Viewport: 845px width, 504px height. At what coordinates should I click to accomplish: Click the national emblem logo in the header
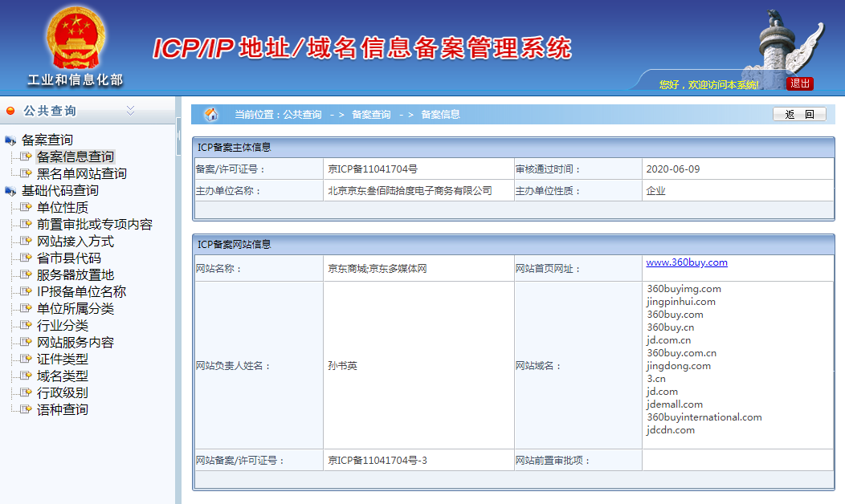pyautogui.click(x=76, y=38)
